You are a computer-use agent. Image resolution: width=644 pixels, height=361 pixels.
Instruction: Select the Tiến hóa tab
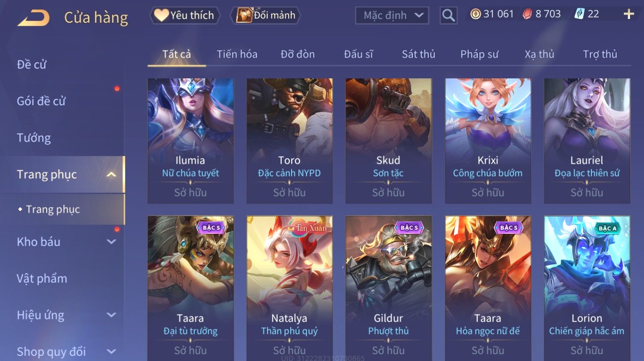(237, 54)
